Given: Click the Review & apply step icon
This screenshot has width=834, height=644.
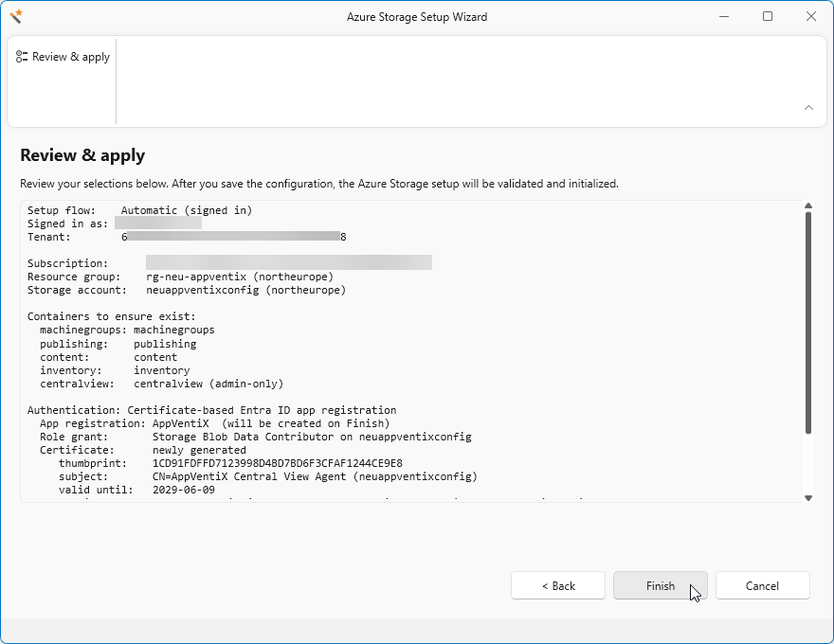Looking at the screenshot, I should (21, 57).
